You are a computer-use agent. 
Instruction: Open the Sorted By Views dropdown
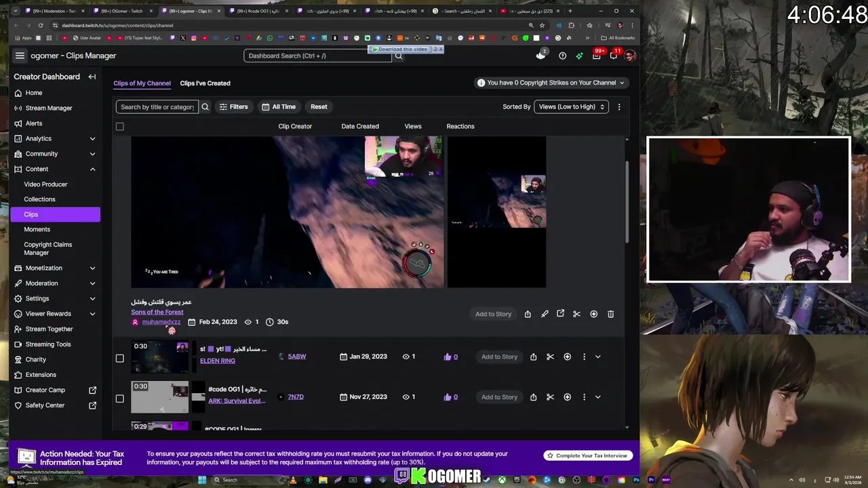tap(570, 106)
